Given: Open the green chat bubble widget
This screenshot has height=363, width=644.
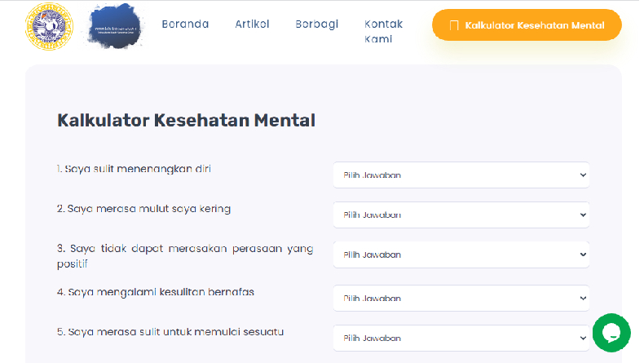Looking at the screenshot, I should click(x=611, y=333).
